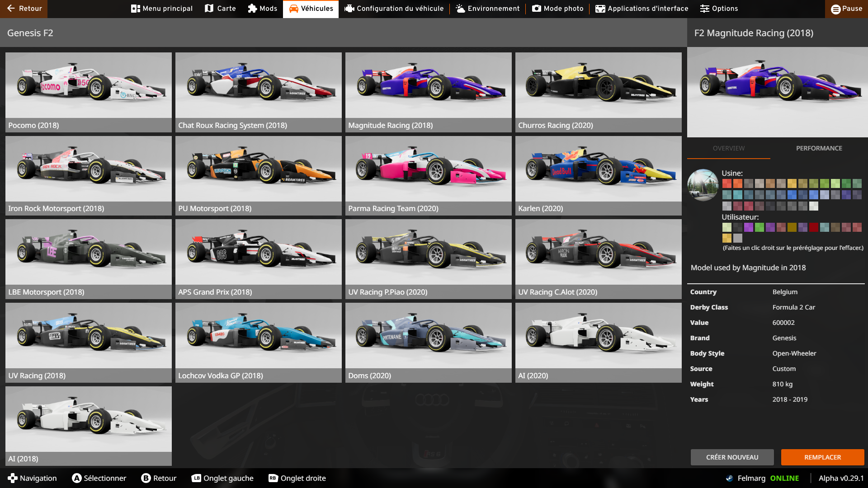Viewport: 868px width, 488px height.
Task: Select the Pocomo (2018) livery thumbnail
Action: [x=89, y=92]
